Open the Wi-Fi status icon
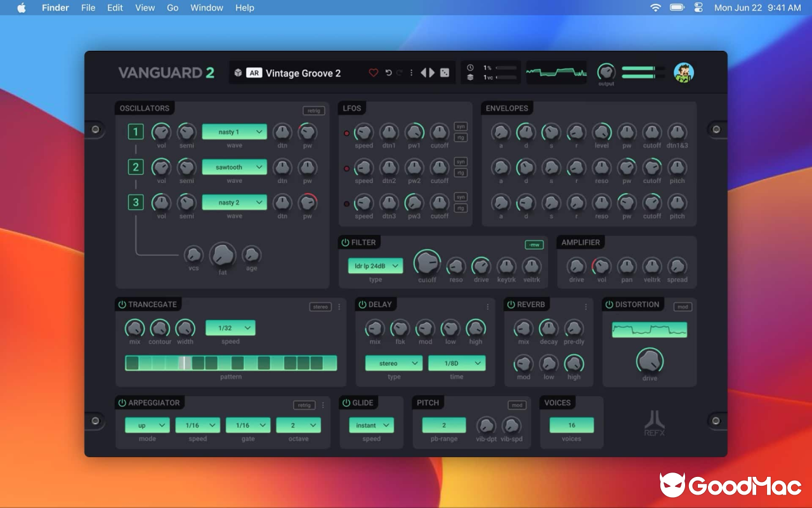Image resolution: width=812 pixels, height=508 pixels. (655, 8)
